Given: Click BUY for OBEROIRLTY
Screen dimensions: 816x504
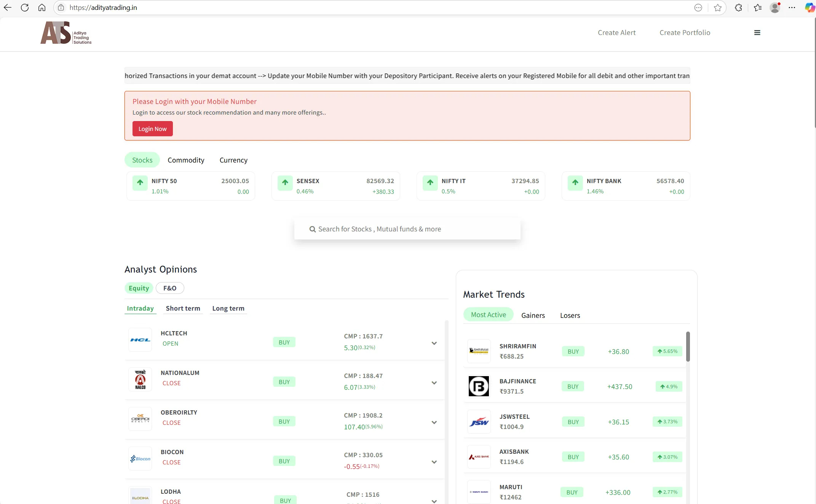Looking at the screenshot, I should pyautogui.click(x=284, y=421).
